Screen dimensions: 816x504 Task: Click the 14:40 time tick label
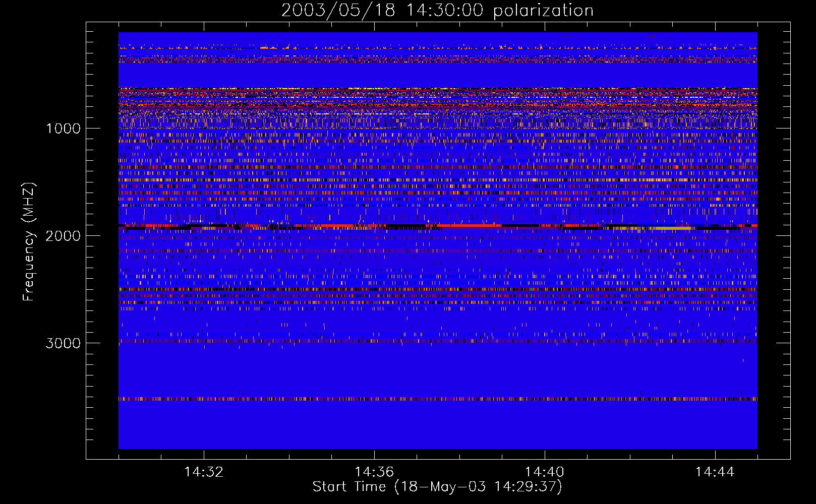point(545,472)
